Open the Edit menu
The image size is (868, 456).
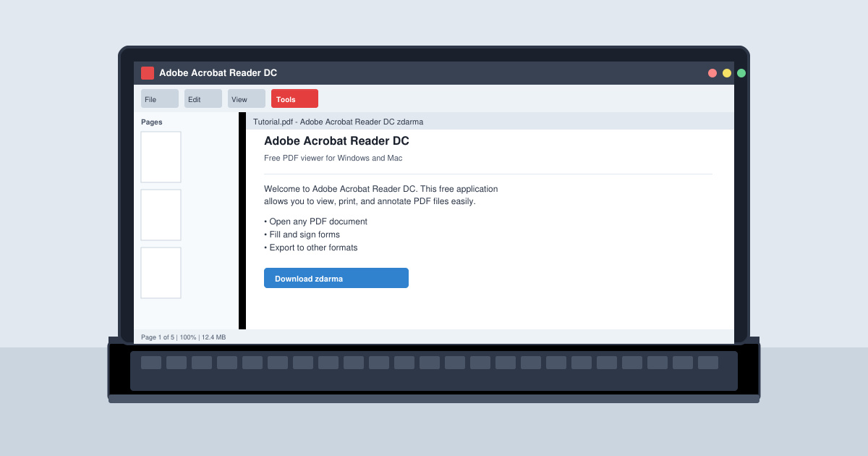coord(203,98)
